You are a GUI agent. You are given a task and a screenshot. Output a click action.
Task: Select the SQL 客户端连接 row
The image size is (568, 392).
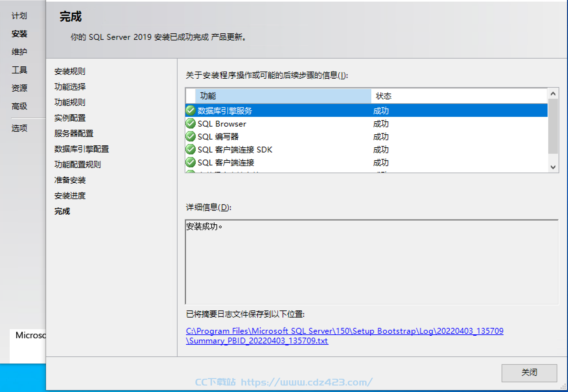click(366, 162)
